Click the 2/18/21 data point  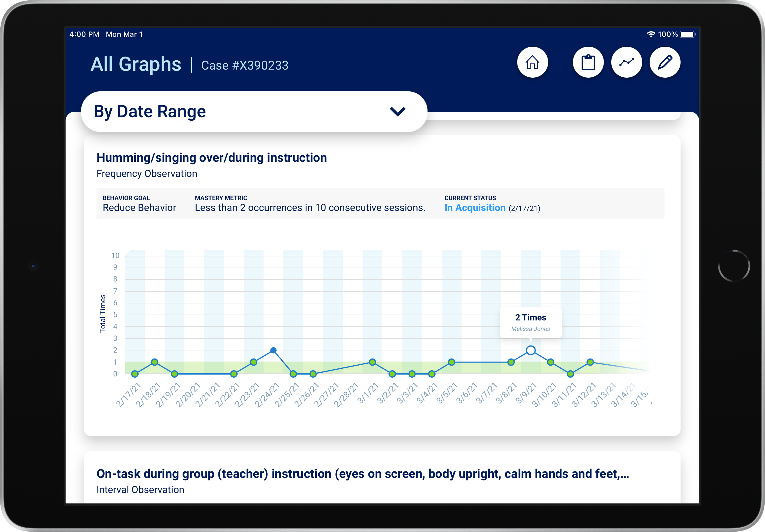(x=155, y=362)
